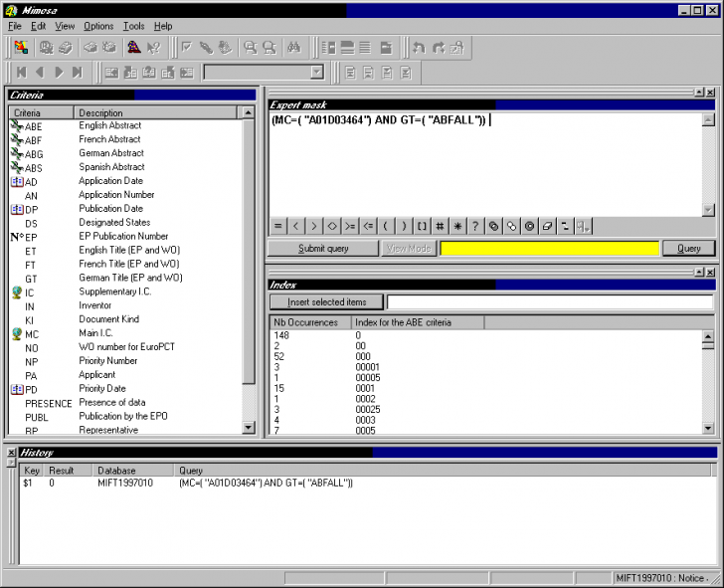Screen dimensions: 724x588
Task: Open the wizard hat assistant icon
Action: click(x=134, y=48)
